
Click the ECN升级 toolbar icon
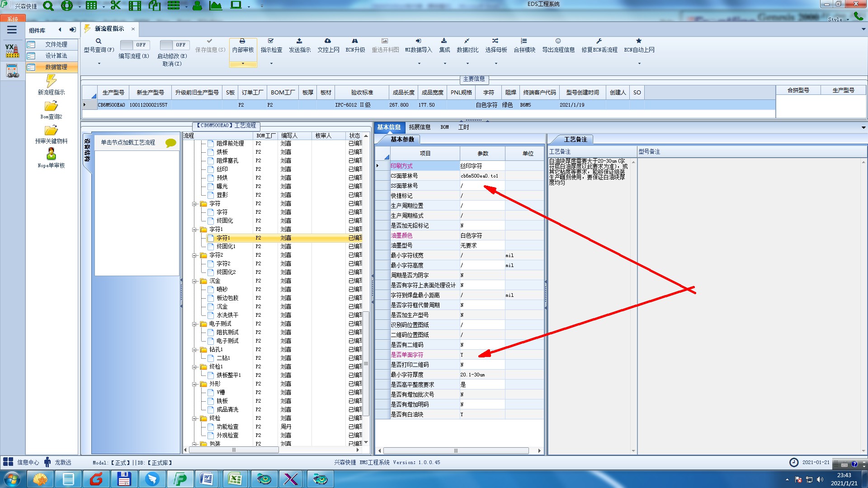click(x=355, y=41)
